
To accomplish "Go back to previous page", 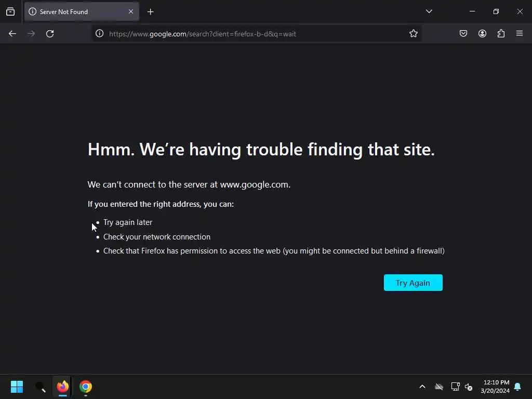I will pyautogui.click(x=12, y=34).
